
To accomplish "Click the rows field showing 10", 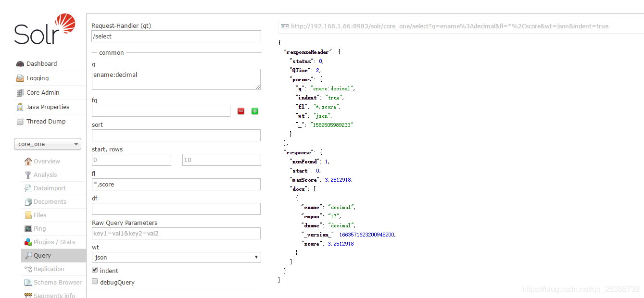I will (x=222, y=160).
